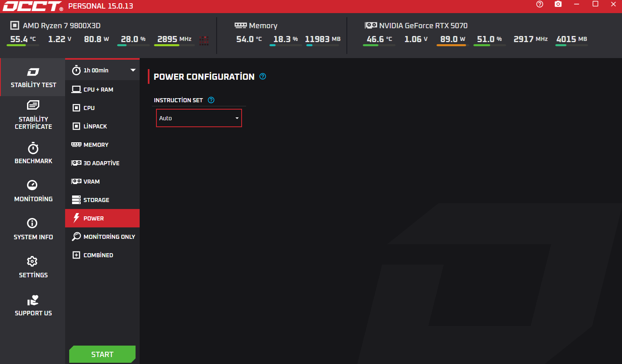Click the CPU frequency 2895 MHz reading

[174, 39]
